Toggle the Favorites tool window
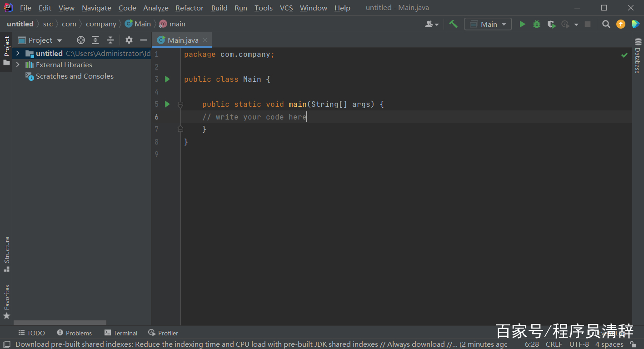 [x=6, y=301]
